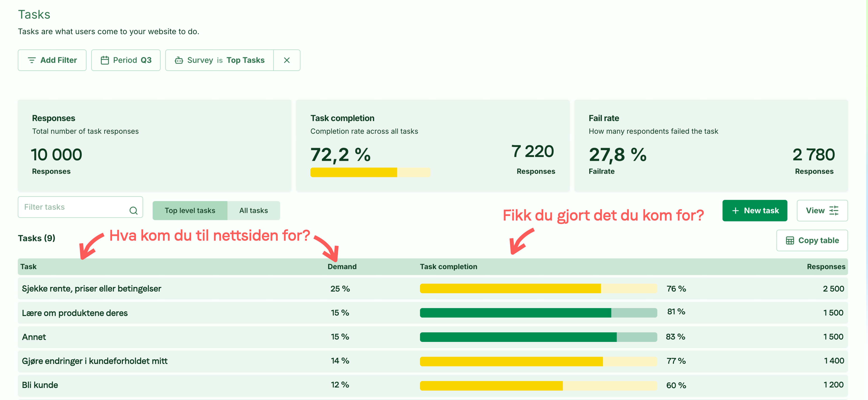
Task: Click the 83 % completion bar for Annet
Action: click(538, 337)
